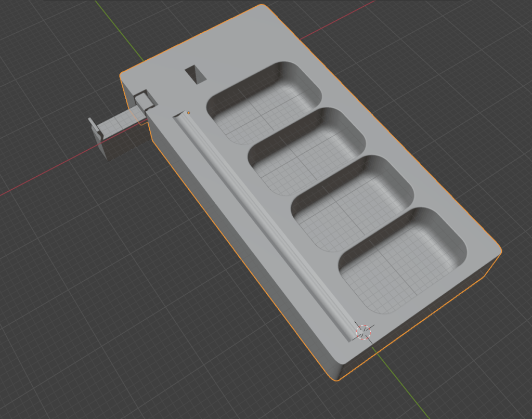The image size is (532, 419).
Task: Click the small rectangular hole near tray top
Action: point(196,74)
